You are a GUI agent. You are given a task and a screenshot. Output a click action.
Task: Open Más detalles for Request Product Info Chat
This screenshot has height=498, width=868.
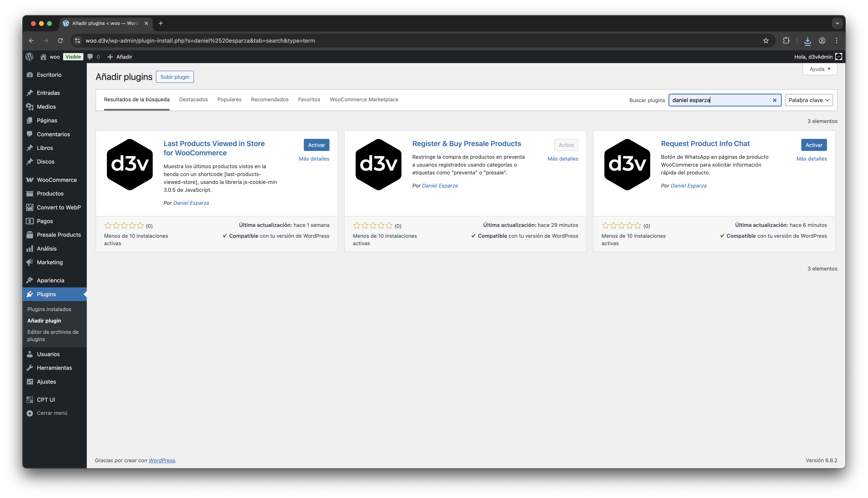pos(812,159)
